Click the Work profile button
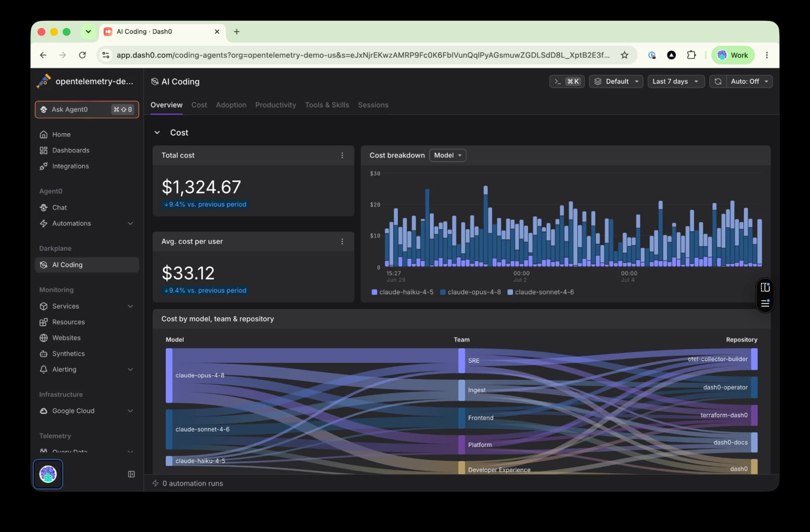This screenshot has height=532, width=810. click(x=733, y=55)
